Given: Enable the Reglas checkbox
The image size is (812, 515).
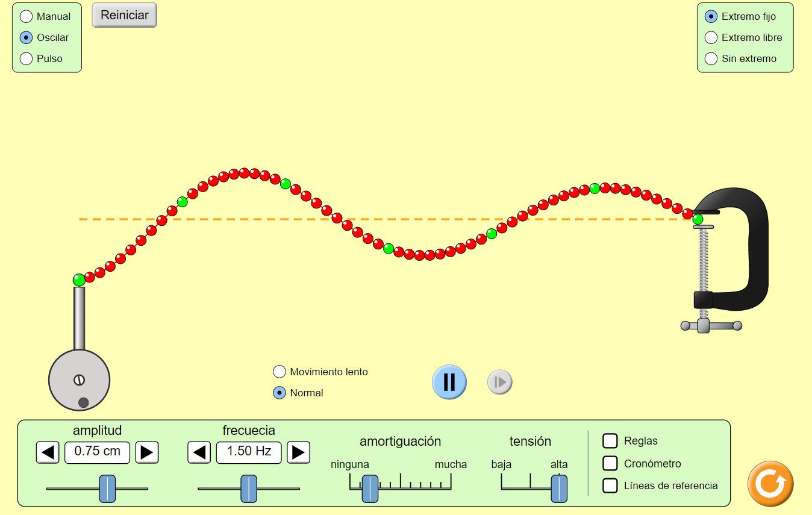Looking at the screenshot, I should pos(610,441).
